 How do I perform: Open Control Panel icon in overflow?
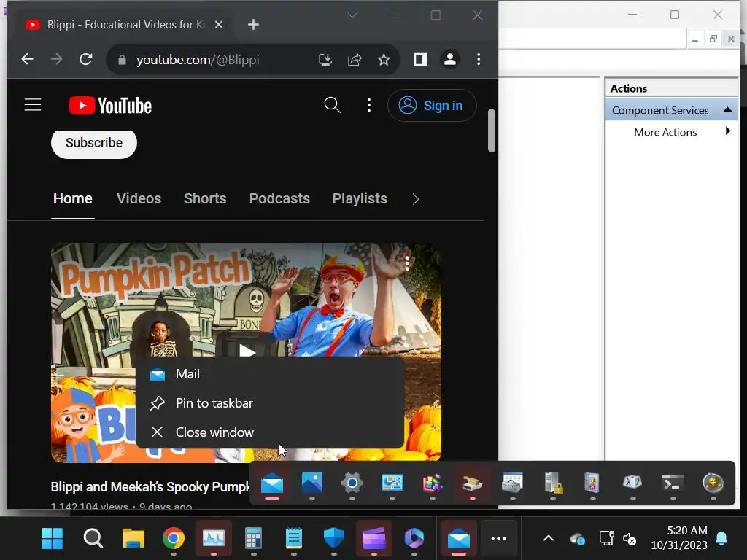coord(392,483)
